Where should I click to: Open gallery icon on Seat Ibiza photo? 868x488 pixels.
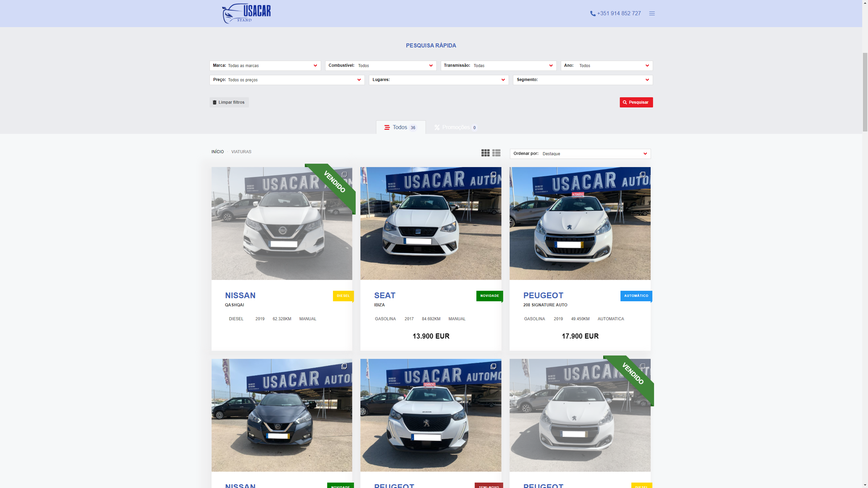tap(493, 175)
